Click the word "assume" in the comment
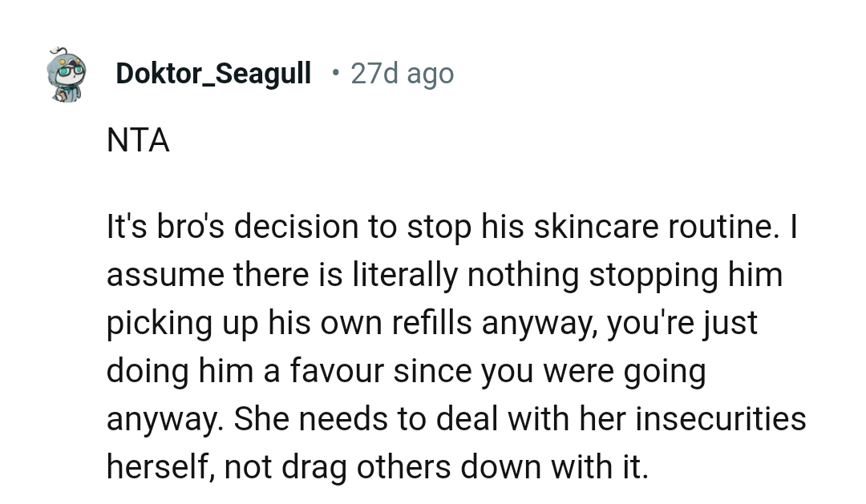866x504 pixels. pyautogui.click(x=165, y=276)
